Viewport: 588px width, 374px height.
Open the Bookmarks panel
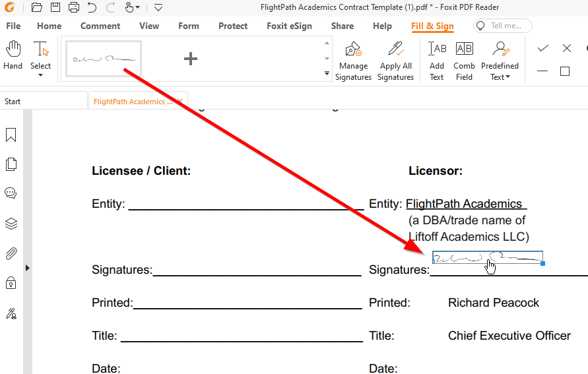11,135
